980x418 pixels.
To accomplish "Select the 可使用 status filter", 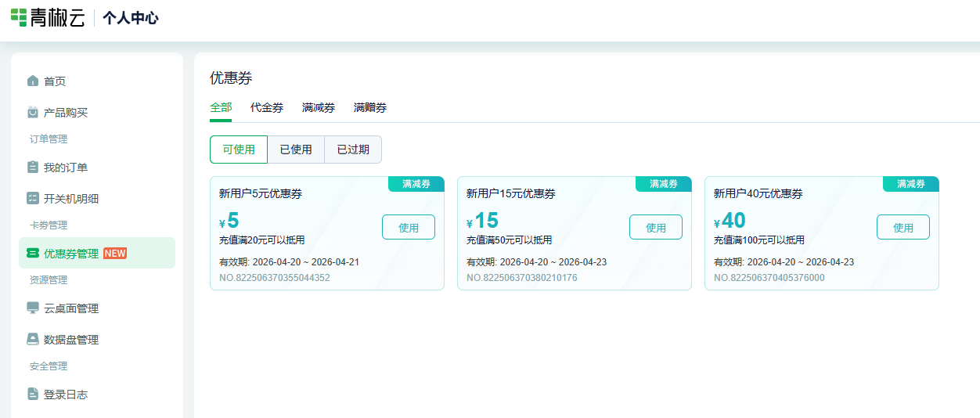I will coord(239,150).
